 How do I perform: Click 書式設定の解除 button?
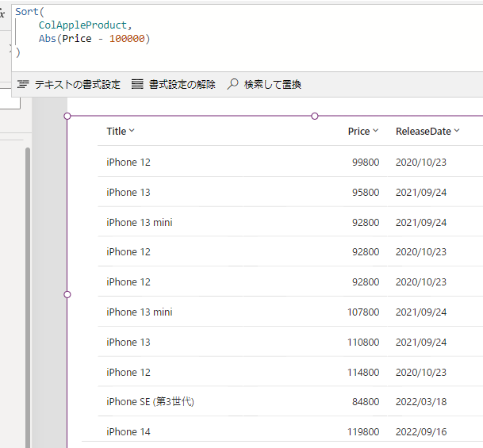[174, 84]
